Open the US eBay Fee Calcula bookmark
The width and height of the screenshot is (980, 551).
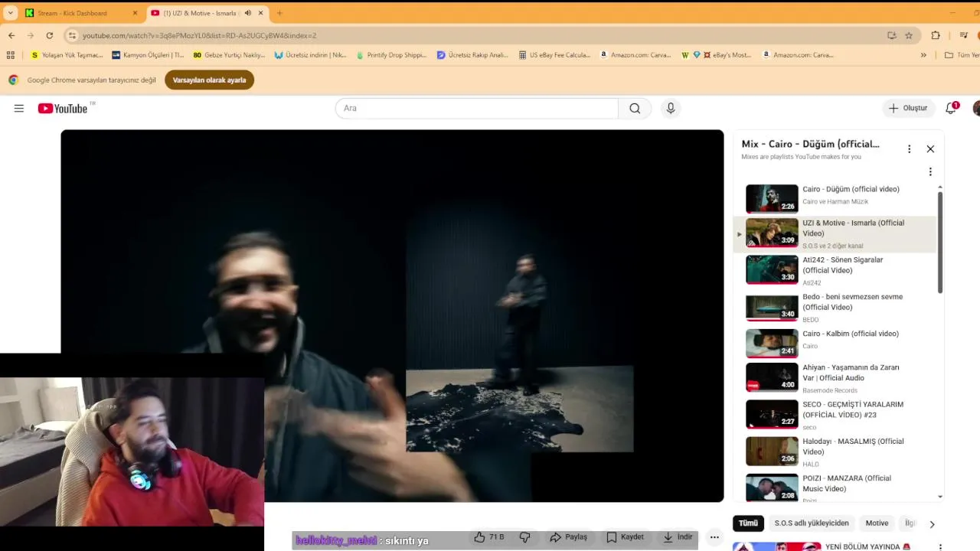point(554,55)
